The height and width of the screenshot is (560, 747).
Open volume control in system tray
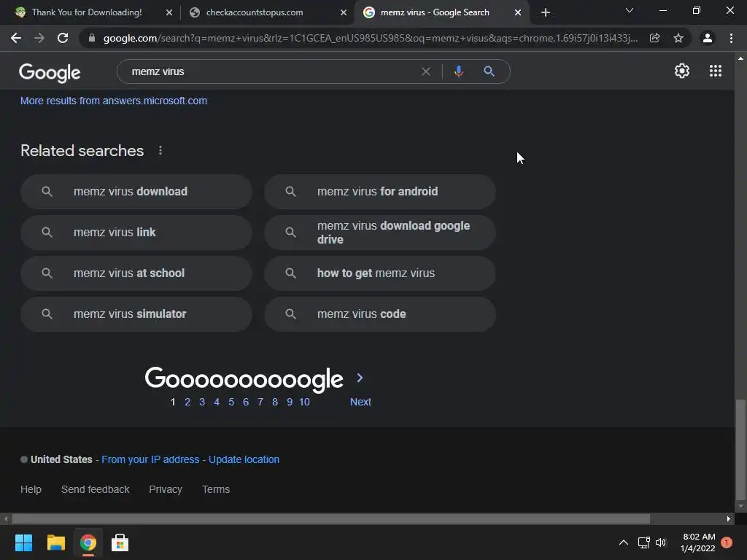[661, 542]
